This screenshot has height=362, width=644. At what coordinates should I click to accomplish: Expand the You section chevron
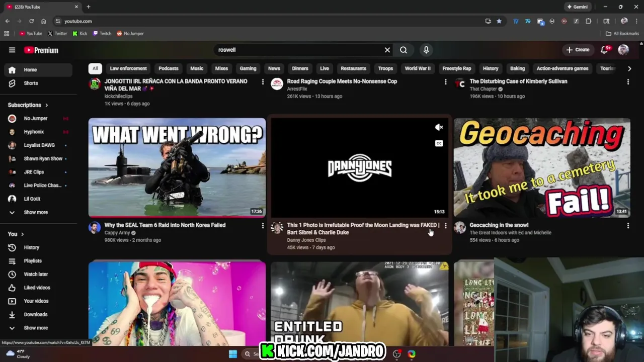coord(22,234)
